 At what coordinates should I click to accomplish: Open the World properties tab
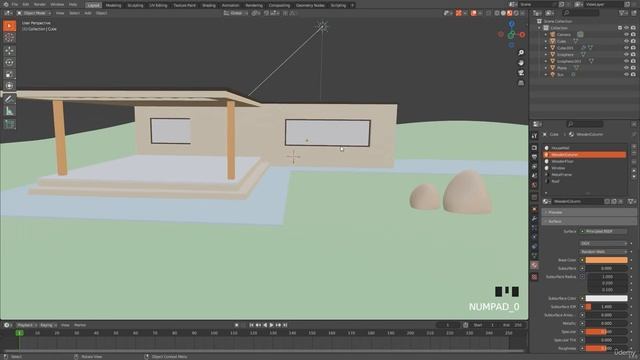(534, 185)
